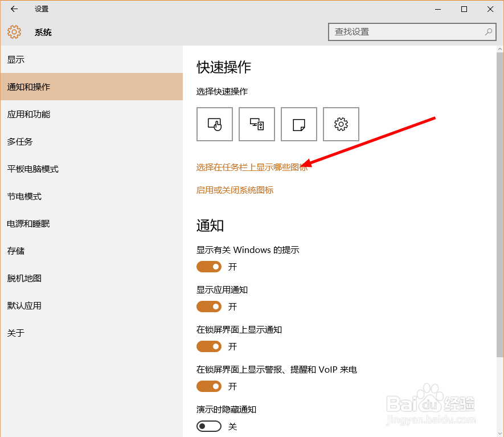This screenshot has height=437, width=504.
Task: Turn off 在锁屏界面上显示通知
Action: click(209, 346)
